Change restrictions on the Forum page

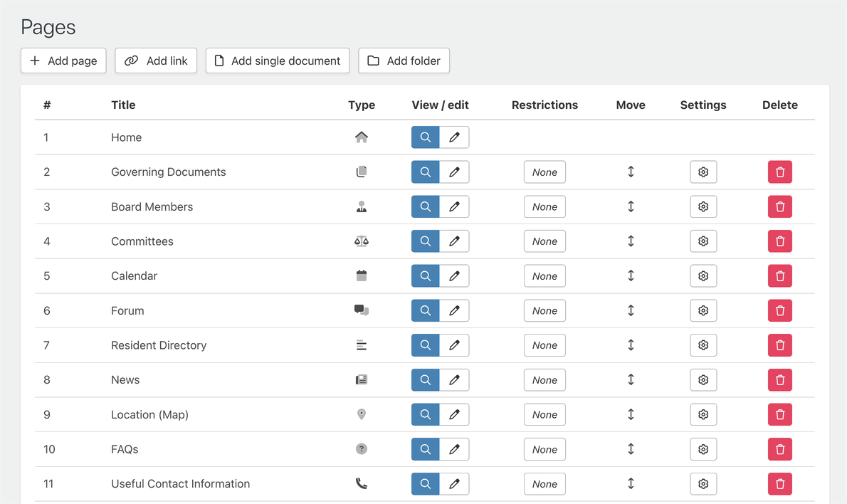(544, 310)
